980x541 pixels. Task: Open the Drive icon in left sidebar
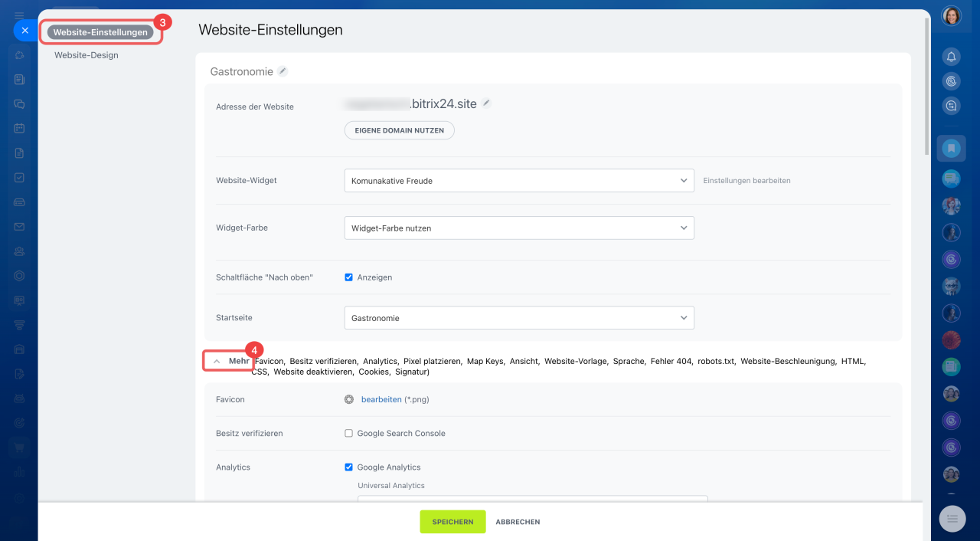pos(19,202)
